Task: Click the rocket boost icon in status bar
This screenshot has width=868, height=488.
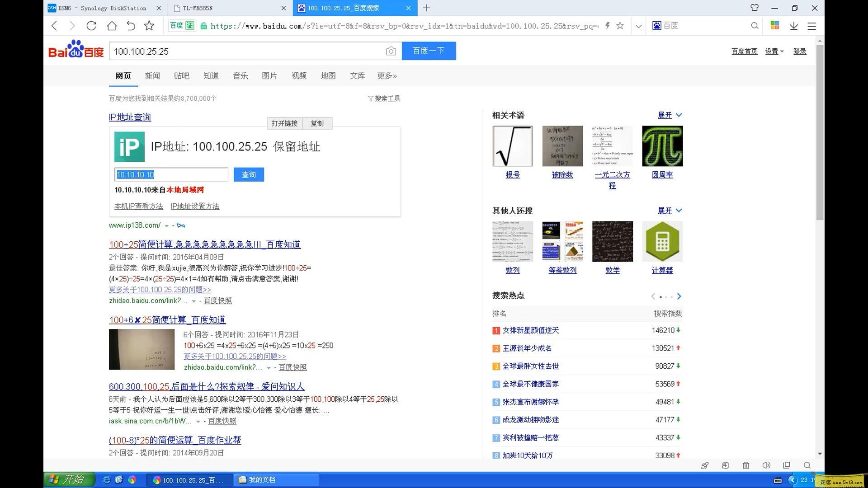Action: (705, 465)
